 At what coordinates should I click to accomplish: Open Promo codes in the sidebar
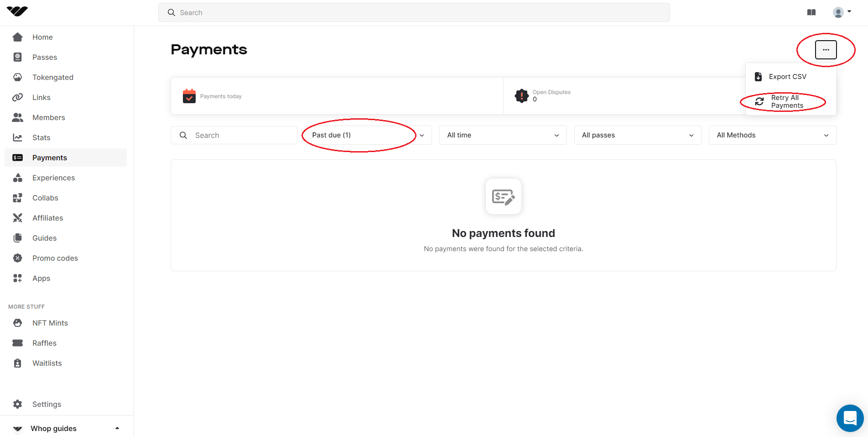click(x=55, y=258)
